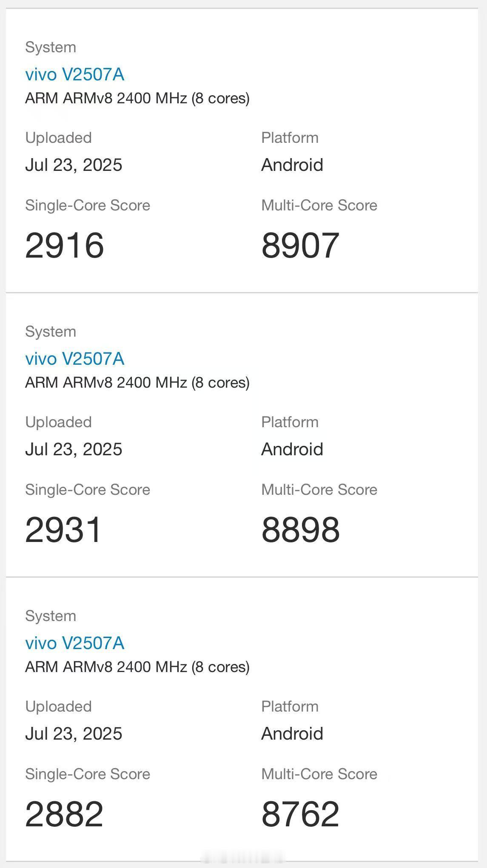The image size is (487, 868).
Task: Select the upload date in the 8762 result
Action: click(74, 734)
